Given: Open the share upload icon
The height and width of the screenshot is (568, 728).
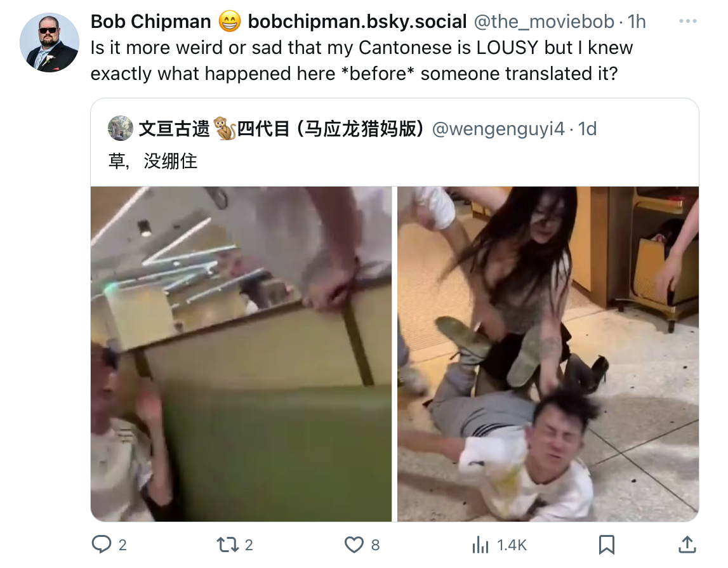Looking at the screenshot, I should click(687, 545).
